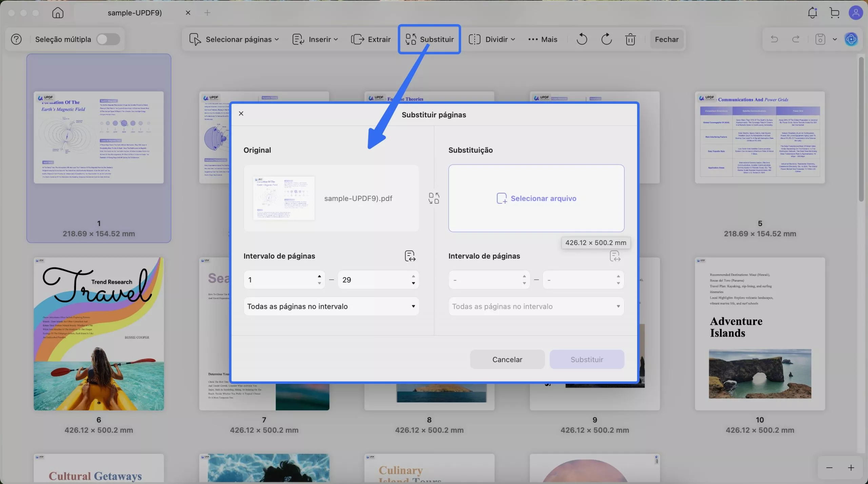Click the page-range transfer icon above the range fields

point(410,256)
